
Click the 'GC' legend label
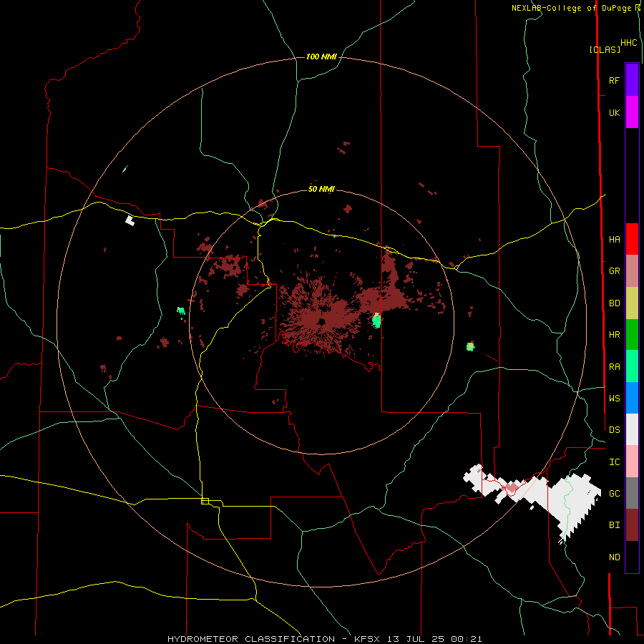point(614,494)
